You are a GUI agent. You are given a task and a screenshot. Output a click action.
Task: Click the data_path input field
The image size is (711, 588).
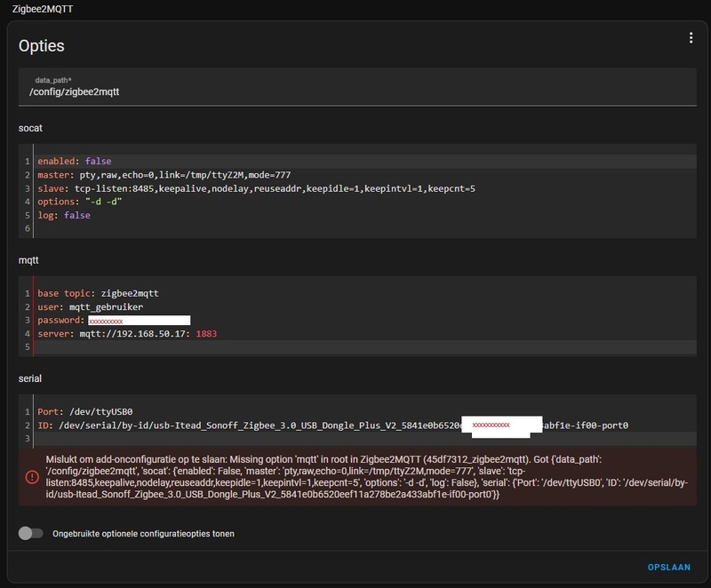[x=357, y=87]
